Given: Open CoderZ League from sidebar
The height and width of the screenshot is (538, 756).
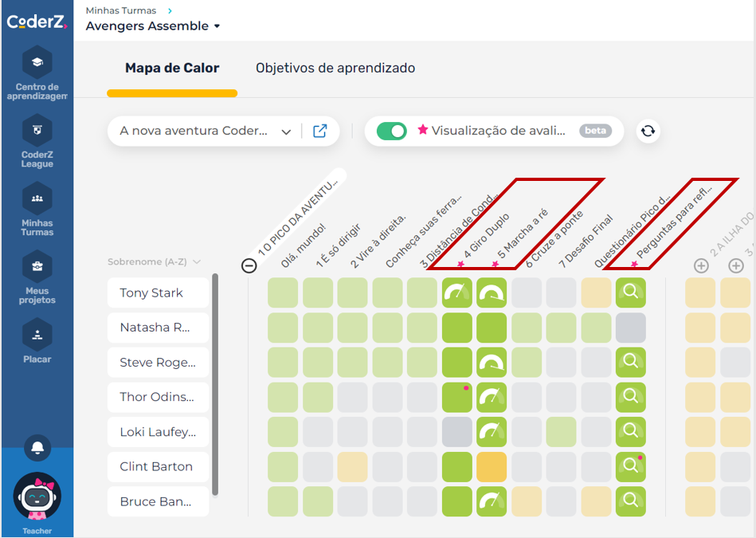Looking at the screenshot, I should click(37, 141).
